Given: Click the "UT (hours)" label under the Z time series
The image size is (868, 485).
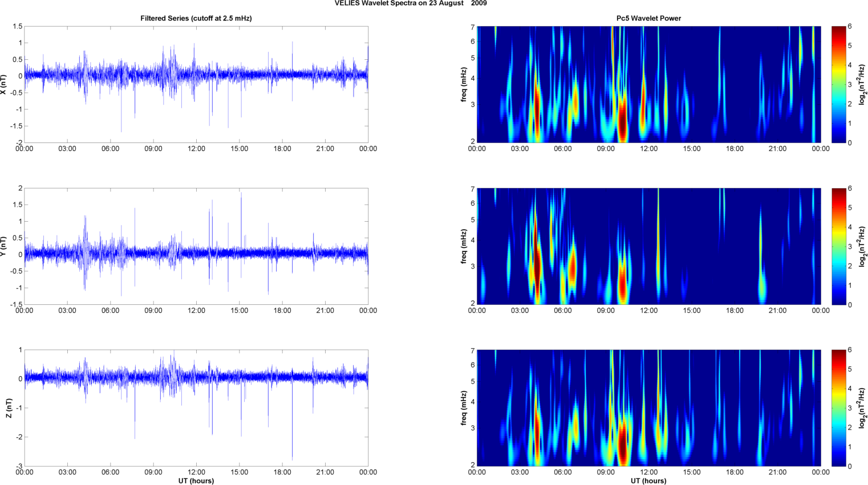Looking at the screenshot, I should point(196,480).
